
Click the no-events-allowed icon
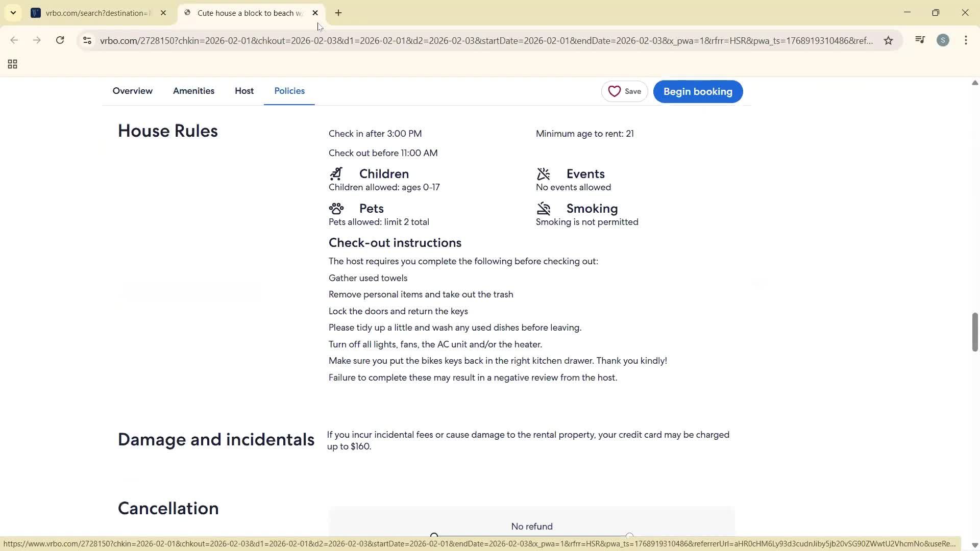544,174
